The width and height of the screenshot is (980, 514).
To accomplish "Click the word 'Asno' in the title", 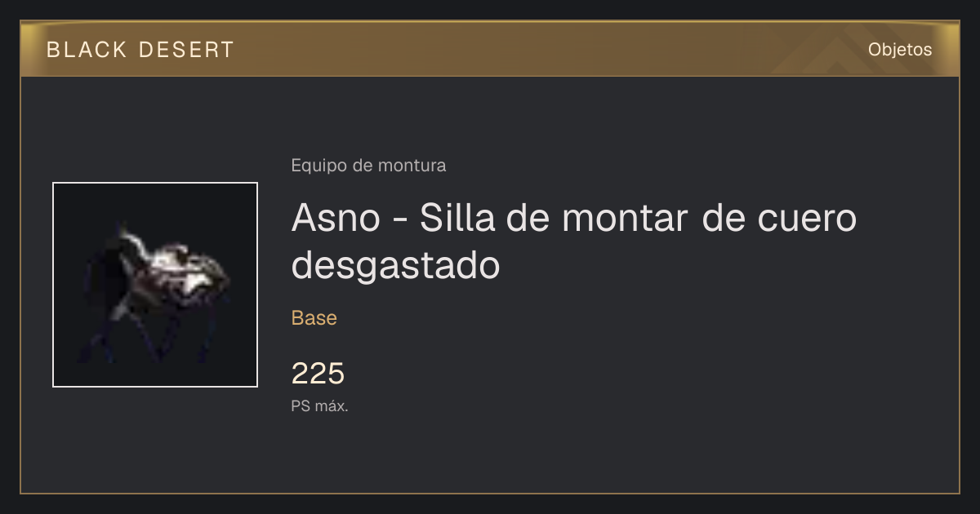I will [x=336, y=219].
